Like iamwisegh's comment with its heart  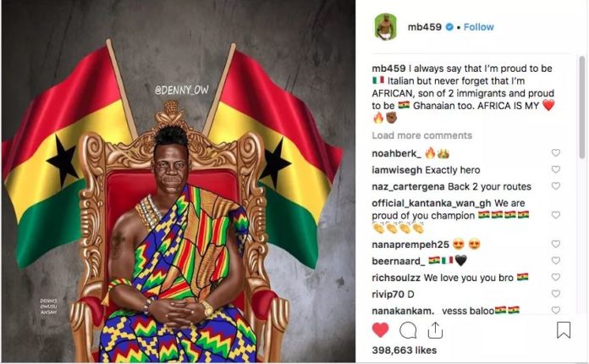click(555, 169)
